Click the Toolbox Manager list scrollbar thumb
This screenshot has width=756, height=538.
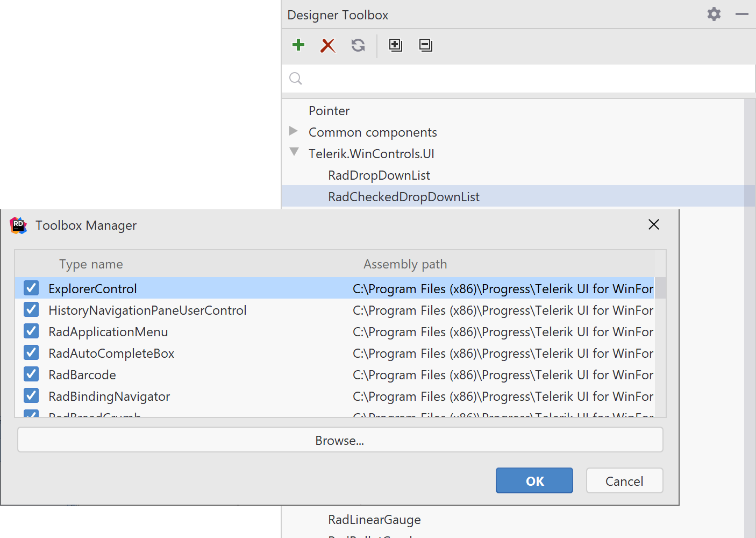660,288
